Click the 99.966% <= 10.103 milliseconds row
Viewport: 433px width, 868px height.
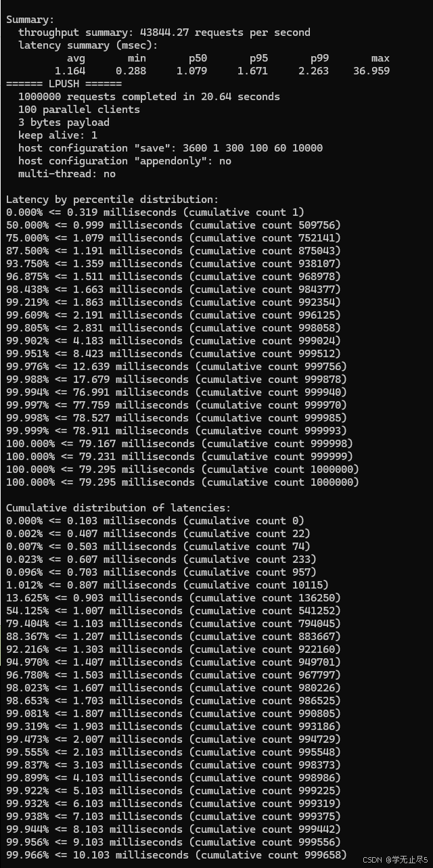177,855
